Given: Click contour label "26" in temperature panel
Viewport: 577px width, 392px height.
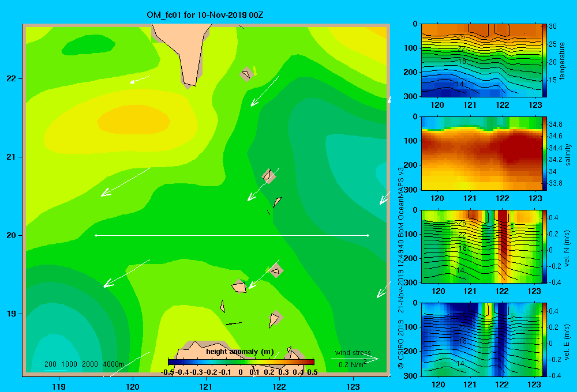Looking at the screenshot, I should pos(461,37).
